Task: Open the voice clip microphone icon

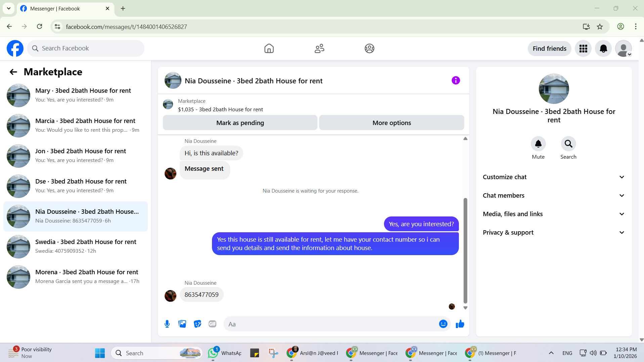Action: tap(167, 324)
